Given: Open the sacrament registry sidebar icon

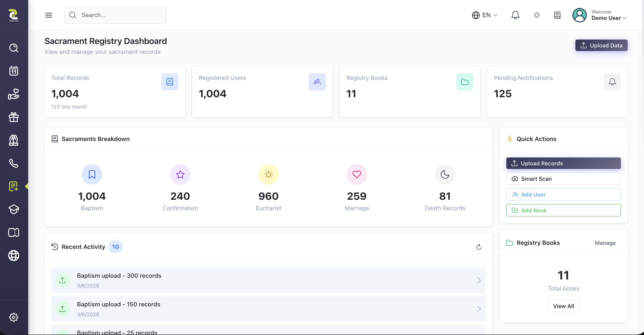Looking at the screenshot, I should tap(14, 186).
